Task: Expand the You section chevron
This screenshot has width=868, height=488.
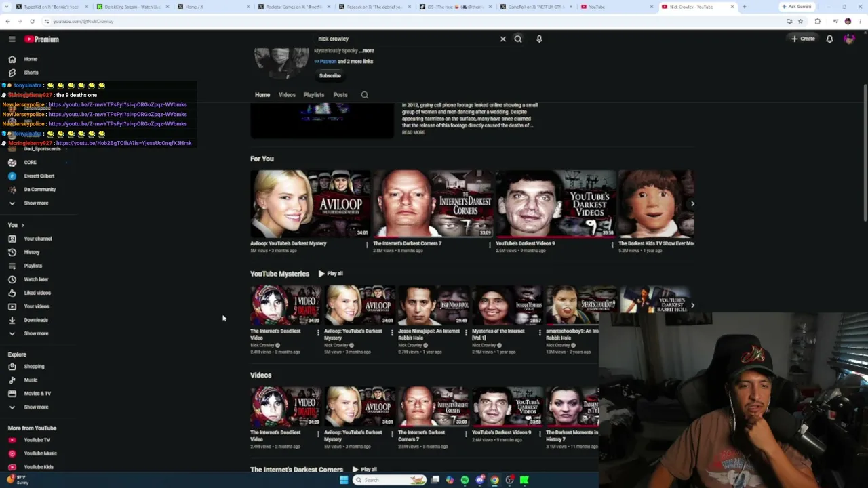Action: [22, 225]
